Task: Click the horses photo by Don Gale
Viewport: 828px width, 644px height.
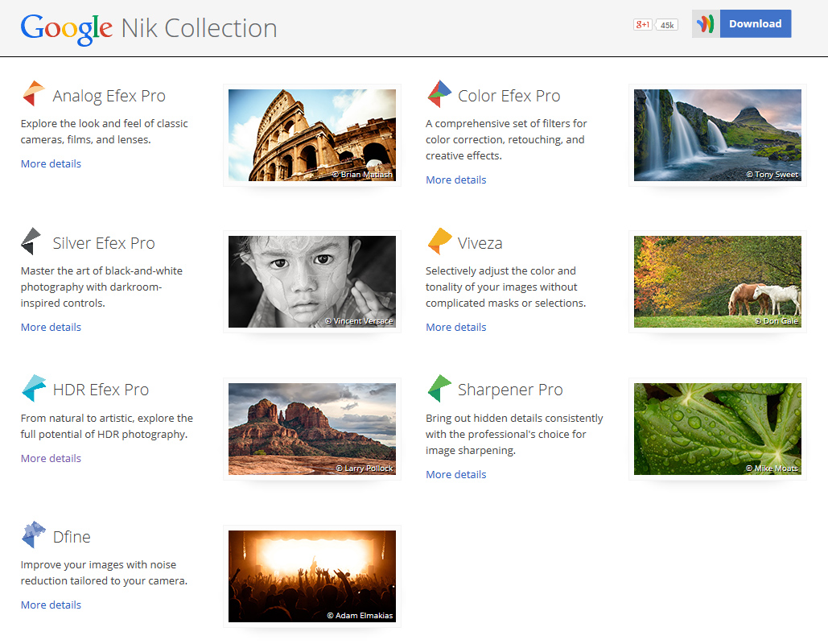Action: 717,282
